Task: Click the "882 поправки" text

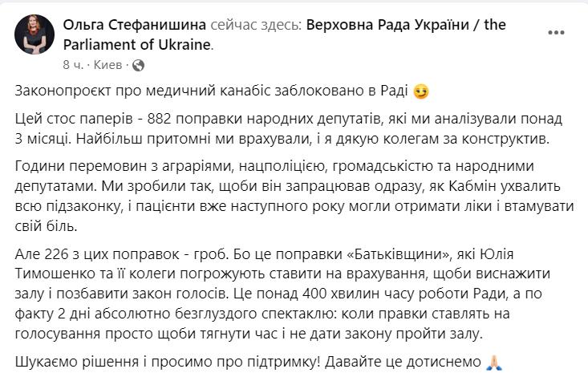Action: click(186, 119)
